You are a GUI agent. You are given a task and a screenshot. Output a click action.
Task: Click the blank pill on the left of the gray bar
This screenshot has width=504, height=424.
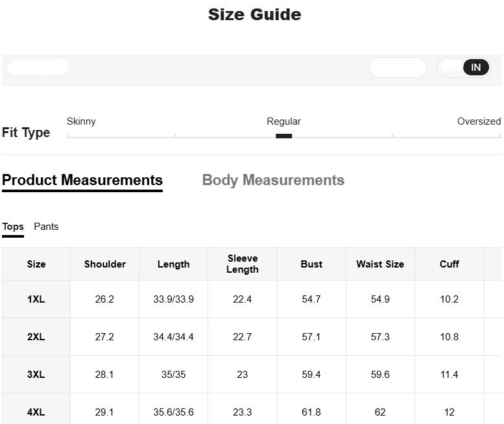tap(38, 67)
